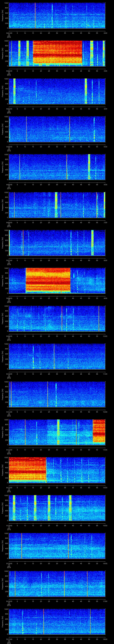Select the spectrogram panel starting at 8:07:00
Screen dimensions: 114x644
coord(57,243)
